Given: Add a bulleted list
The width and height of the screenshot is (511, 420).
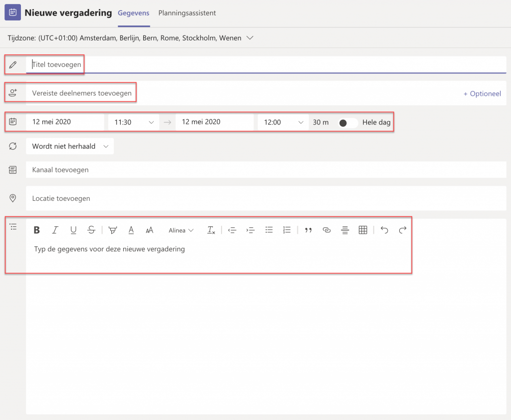Looking at the screenshot, I should [269, 230].
